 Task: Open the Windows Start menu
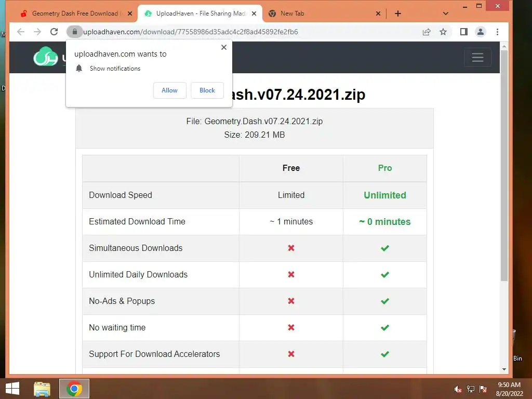tap(12, 389)
